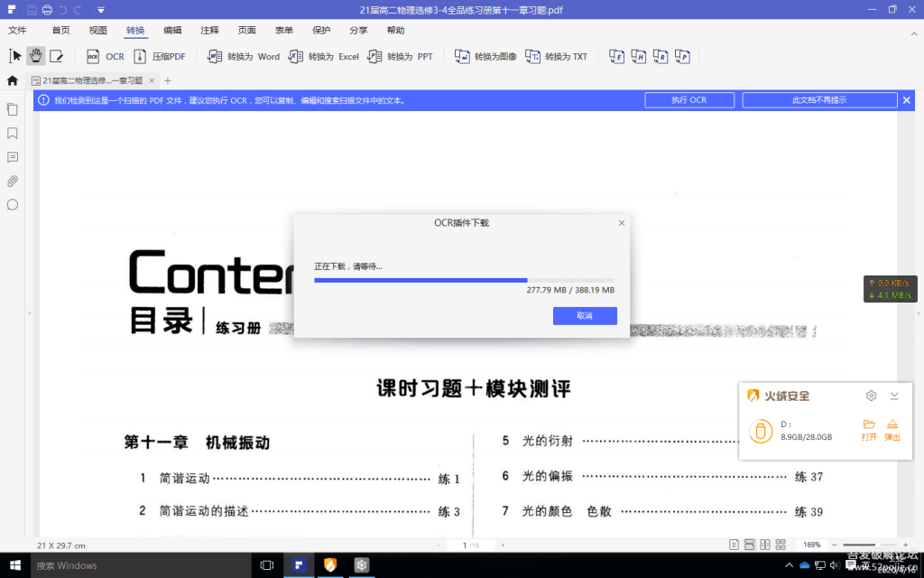Convert document with 转换为 PPT
924x578 pixels.
400,57
